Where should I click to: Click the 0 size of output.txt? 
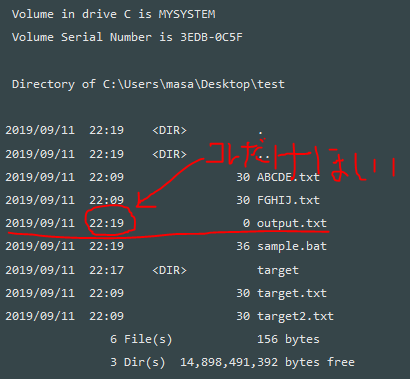(246, 223)
